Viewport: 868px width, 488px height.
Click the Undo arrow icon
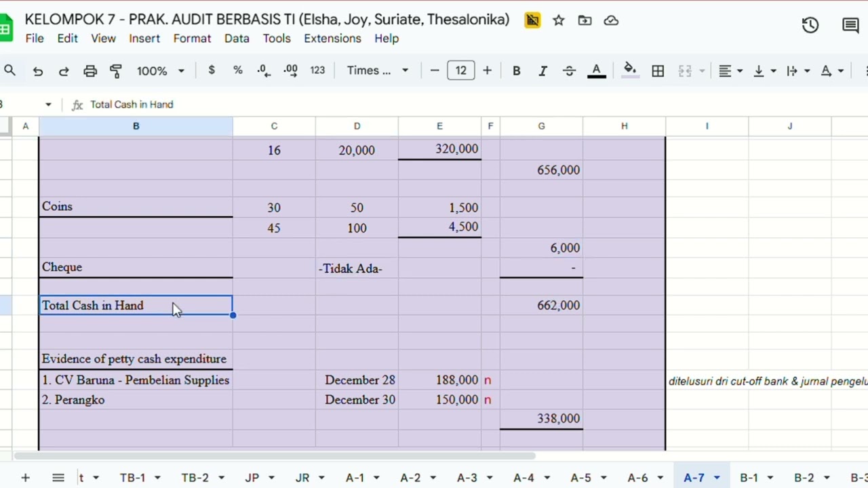point(38,70)
